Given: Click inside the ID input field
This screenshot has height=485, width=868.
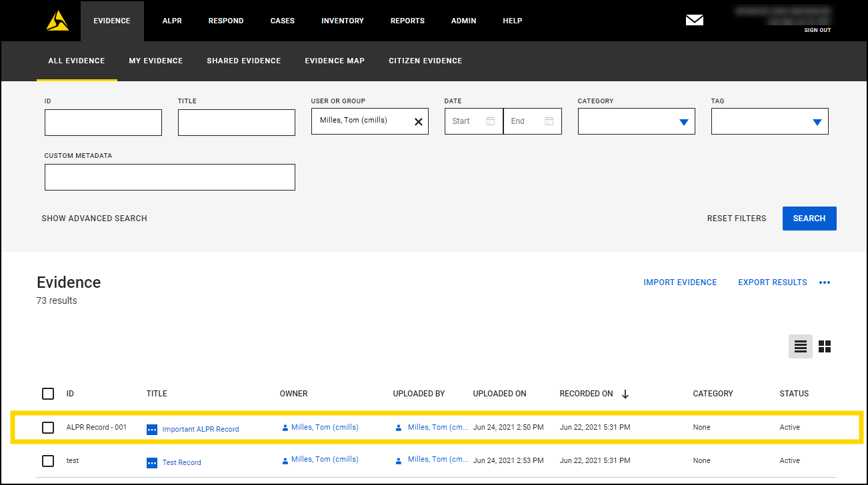Looking at the screenshot, I should 103,122.
